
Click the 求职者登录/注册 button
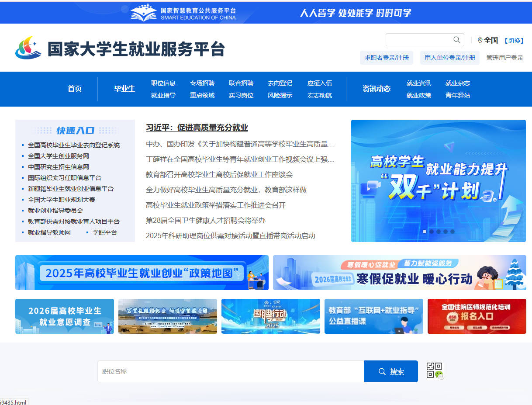point(386,57)
